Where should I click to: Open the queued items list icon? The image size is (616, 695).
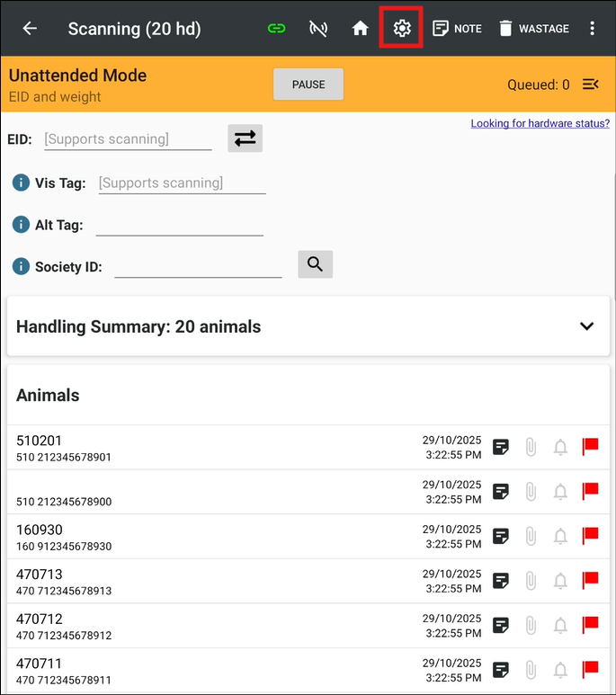pos(591,85)
